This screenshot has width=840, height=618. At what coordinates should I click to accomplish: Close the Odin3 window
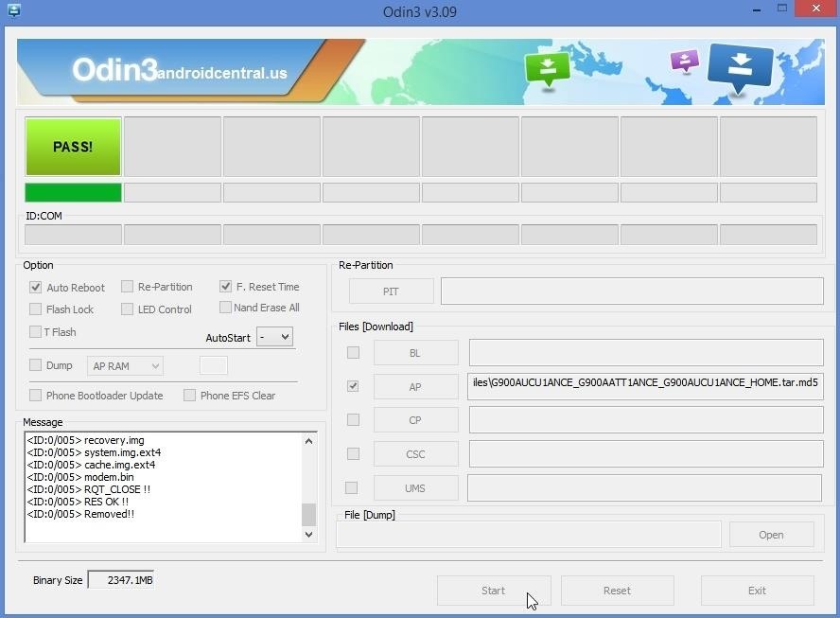pos(816,9)
